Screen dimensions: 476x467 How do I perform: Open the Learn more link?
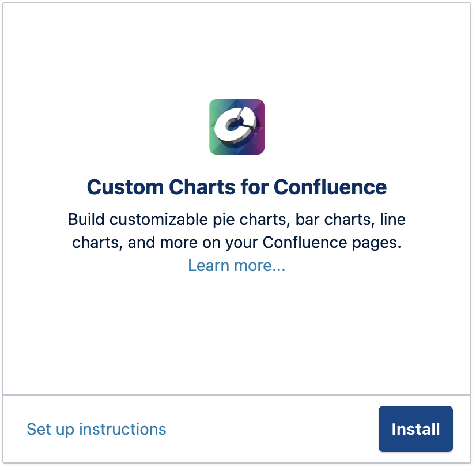point(236,265)
